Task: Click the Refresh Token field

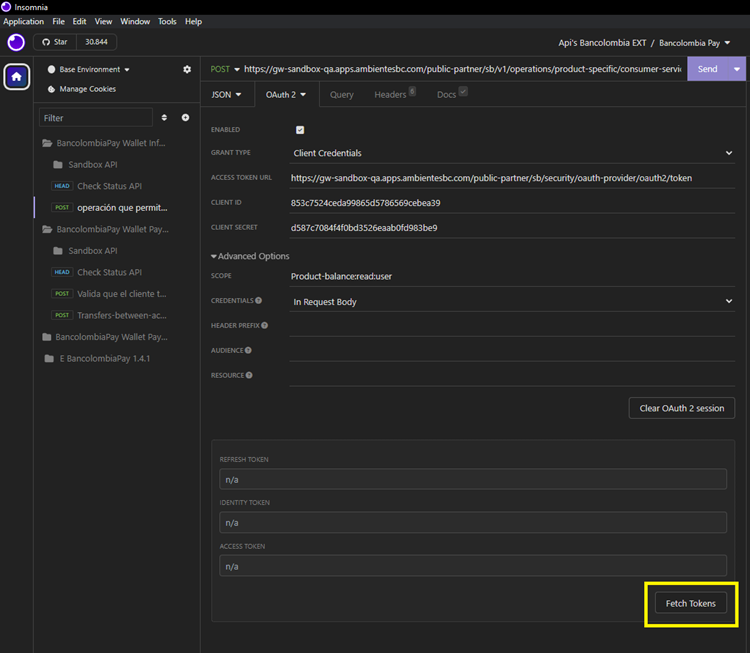Action: [x=473, y=479]
